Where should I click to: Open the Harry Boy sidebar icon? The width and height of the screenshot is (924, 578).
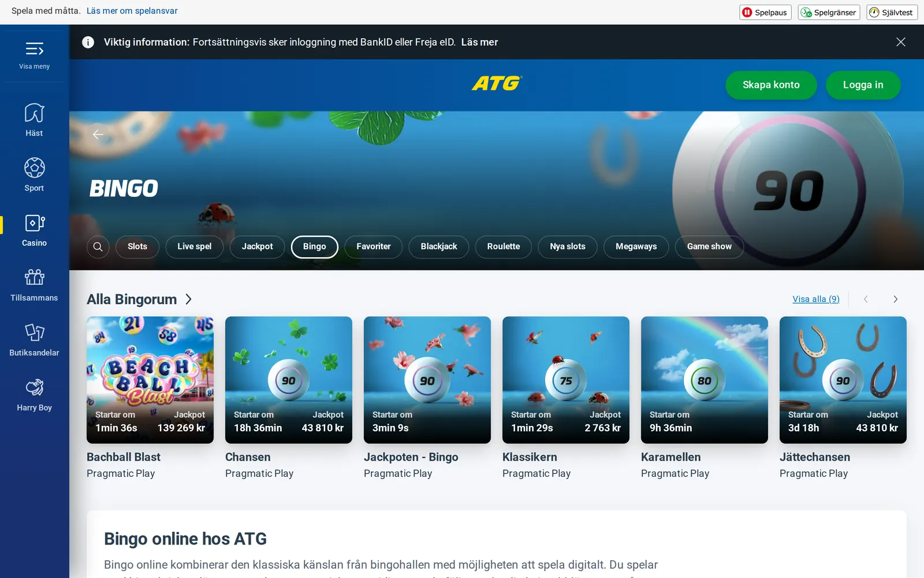(34, 387)
